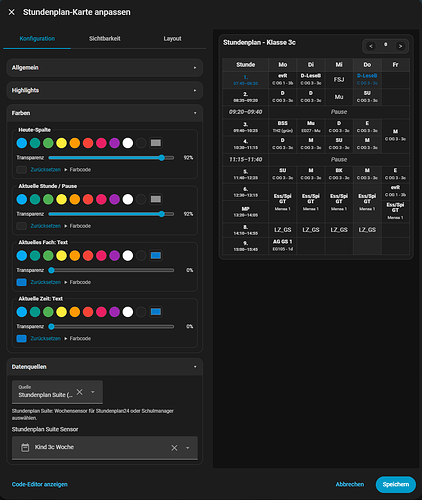Go to next week in preview
The image size is (422, 500).
click(x=400, y=46)
